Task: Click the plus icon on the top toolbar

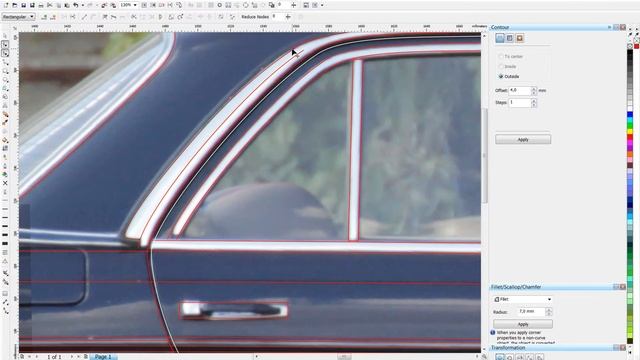Action: [x=293, y=5]
